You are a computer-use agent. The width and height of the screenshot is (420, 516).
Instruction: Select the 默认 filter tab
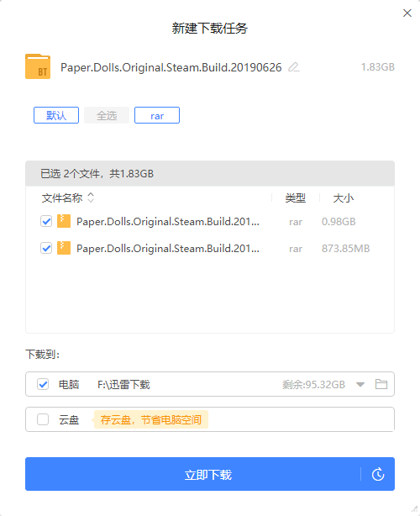point(56,115)
